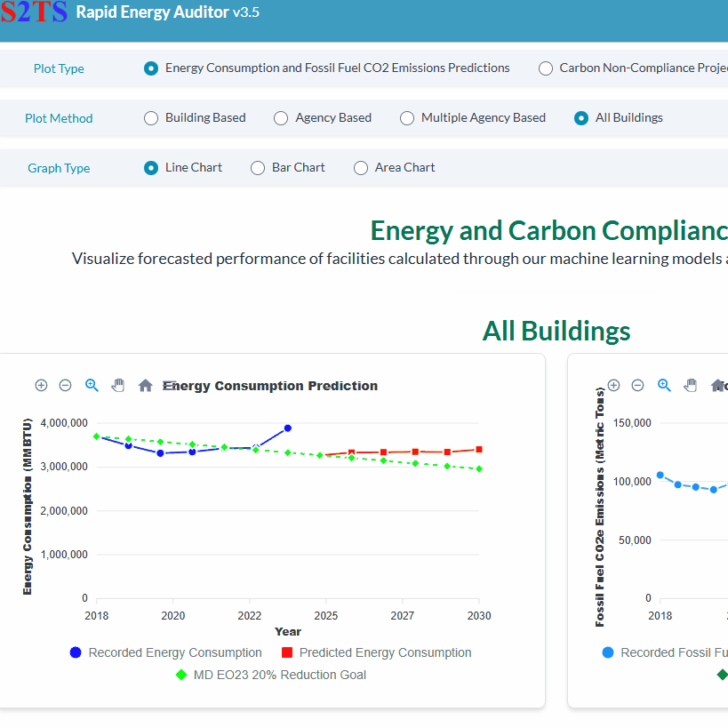Zoom out on the Fossil Fuel emissions chart
The width and height of the screenshot is (728, 728).
(x=637, y=385)
